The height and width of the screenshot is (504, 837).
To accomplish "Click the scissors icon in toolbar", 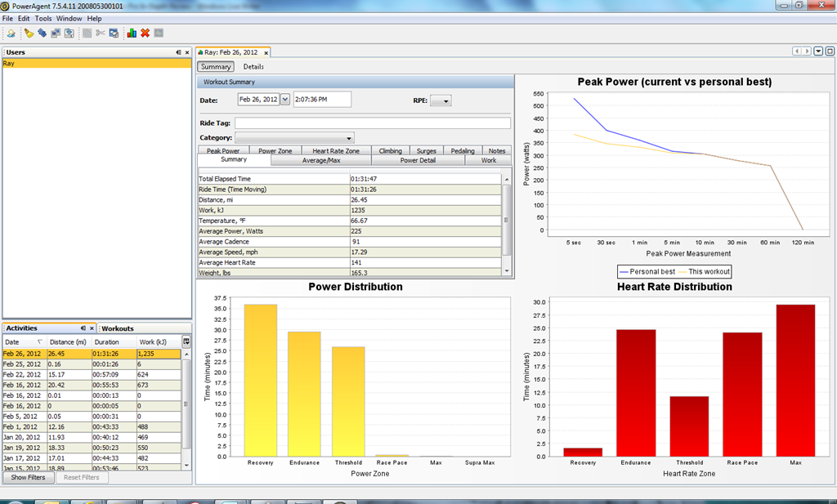I will point(101,33).
